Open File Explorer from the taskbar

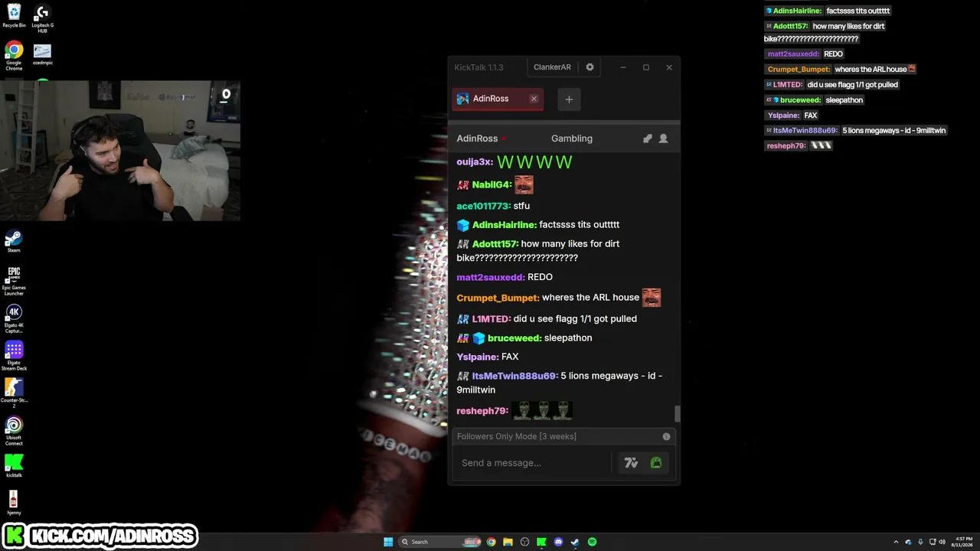click(508, 542)
